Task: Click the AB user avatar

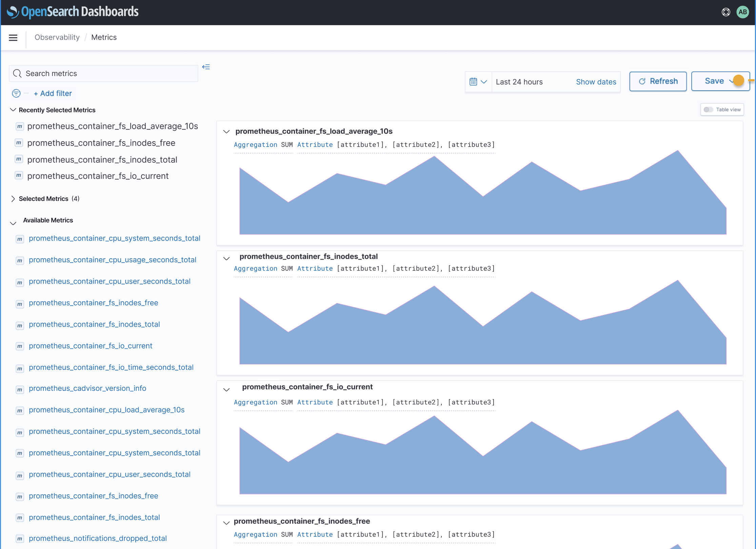Action: [x=743, y=12]
